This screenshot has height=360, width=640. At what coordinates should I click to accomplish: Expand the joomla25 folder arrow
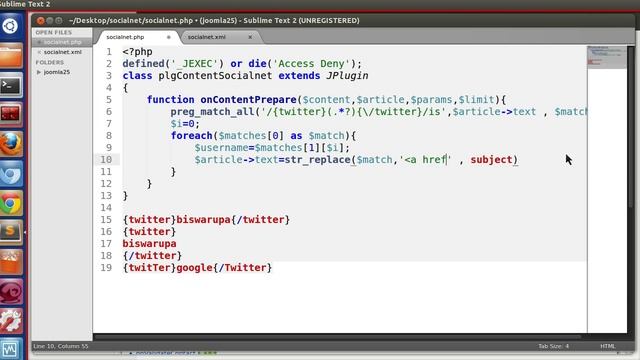39,72
